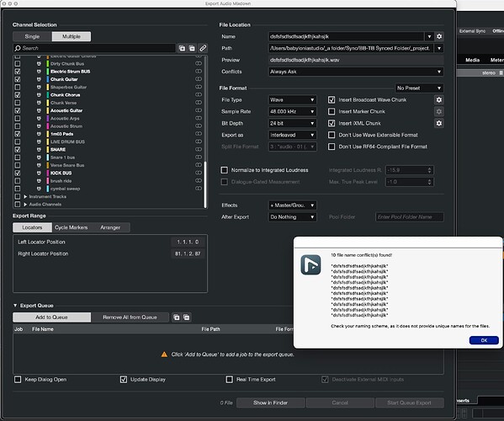The width and height of the screenshot is (504, 421).
Task: Open the Export as Interleaved dropdown
Action: pos(292,135)
